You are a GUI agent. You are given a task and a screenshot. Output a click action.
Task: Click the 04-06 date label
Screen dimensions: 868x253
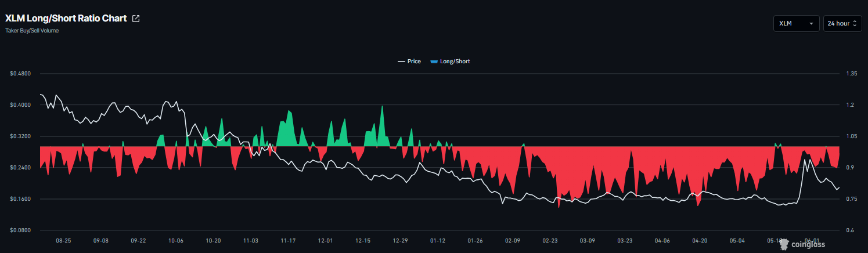click(x=662, y=240)
